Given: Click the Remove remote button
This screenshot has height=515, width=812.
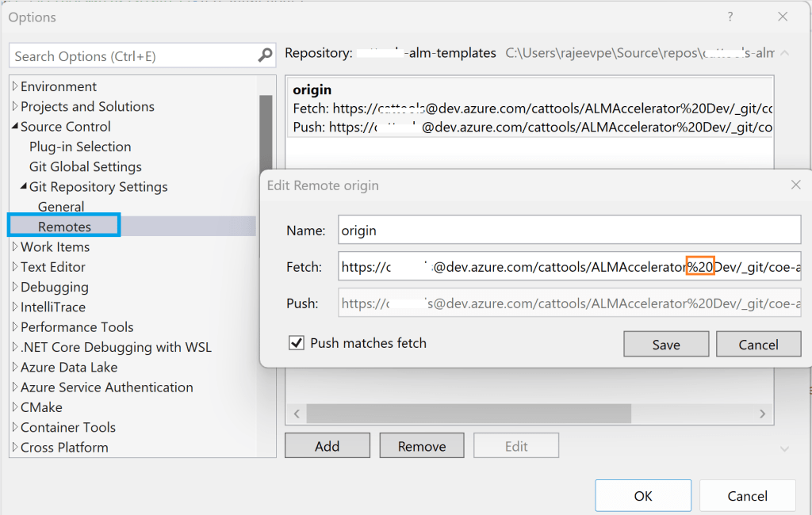Looking at the screenshot, I should pyautogui.click(x=421, y=446).
